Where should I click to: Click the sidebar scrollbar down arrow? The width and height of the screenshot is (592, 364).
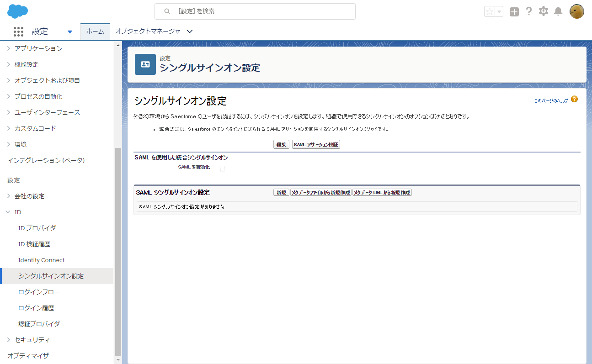tap(118, 360)
